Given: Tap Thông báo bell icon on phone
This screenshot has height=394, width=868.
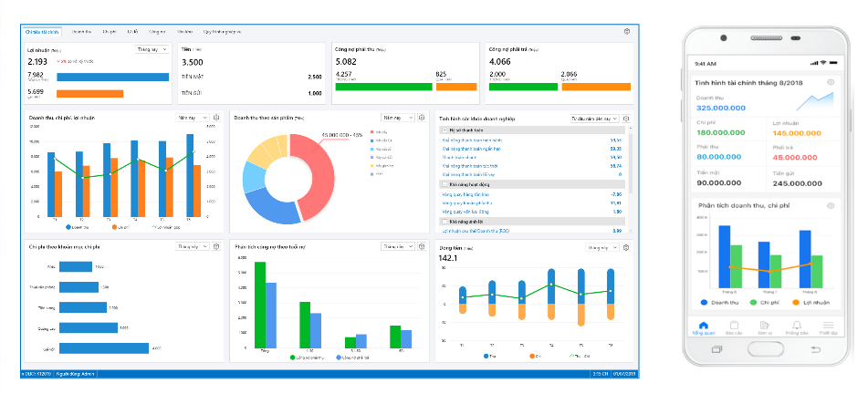Looking at the screenshot, I should (797, 327).
